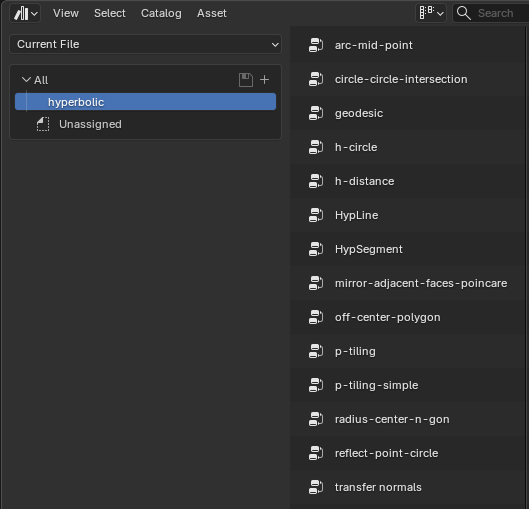Screen dimensions: 529x509
Task: Click the Unassigned catalog dotted-page icon
Action: [43, 124]
